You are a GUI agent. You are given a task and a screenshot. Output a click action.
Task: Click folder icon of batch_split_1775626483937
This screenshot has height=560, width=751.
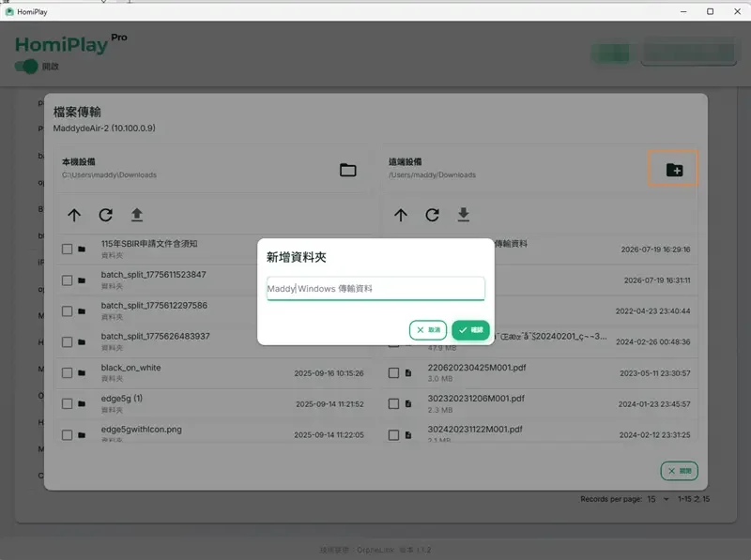click(x=82, y=342)
